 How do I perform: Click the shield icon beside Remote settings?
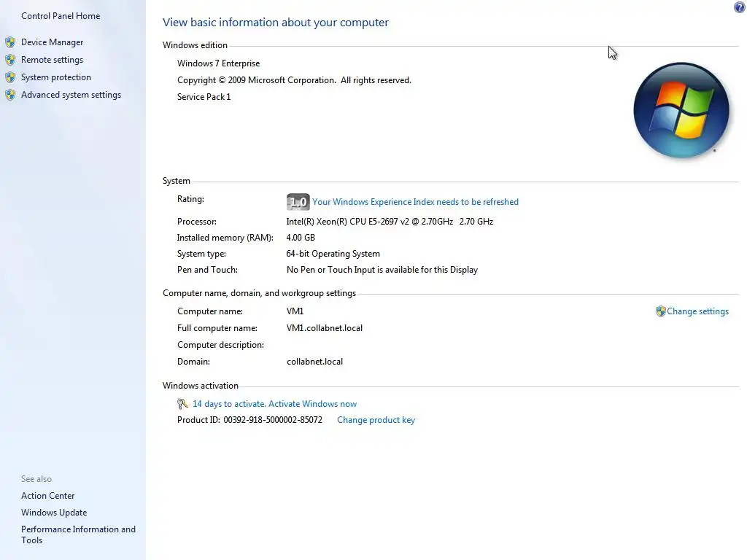pyautogui.click(x=10, y=60)
